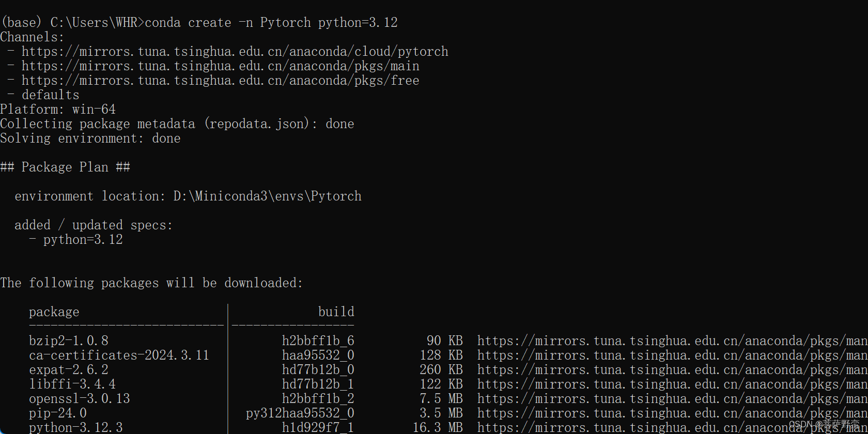This screenshot has width=868, height=434.
Task: Click 'The following packages will be downloaded:' line
Action: pos(151,283)
